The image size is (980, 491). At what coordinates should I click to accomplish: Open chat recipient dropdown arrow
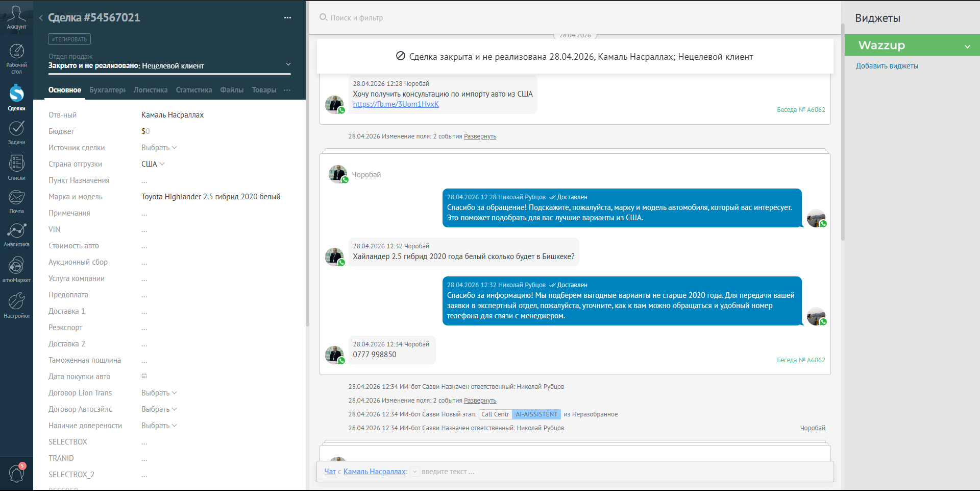(414, 472)
